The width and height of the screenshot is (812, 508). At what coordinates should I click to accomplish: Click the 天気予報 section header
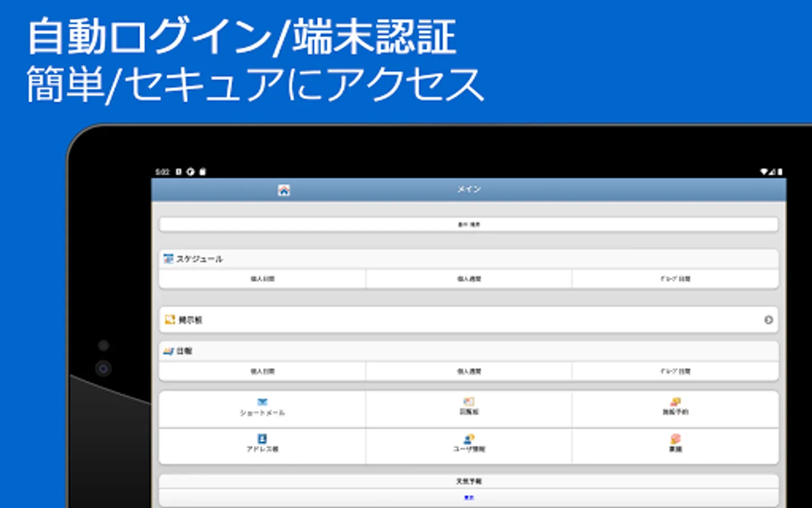[469, 481]
